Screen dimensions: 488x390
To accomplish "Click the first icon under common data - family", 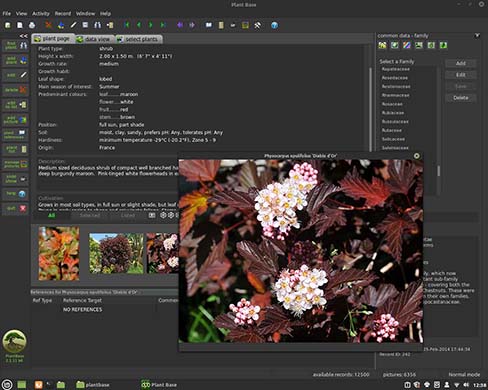I will [382, 45].
